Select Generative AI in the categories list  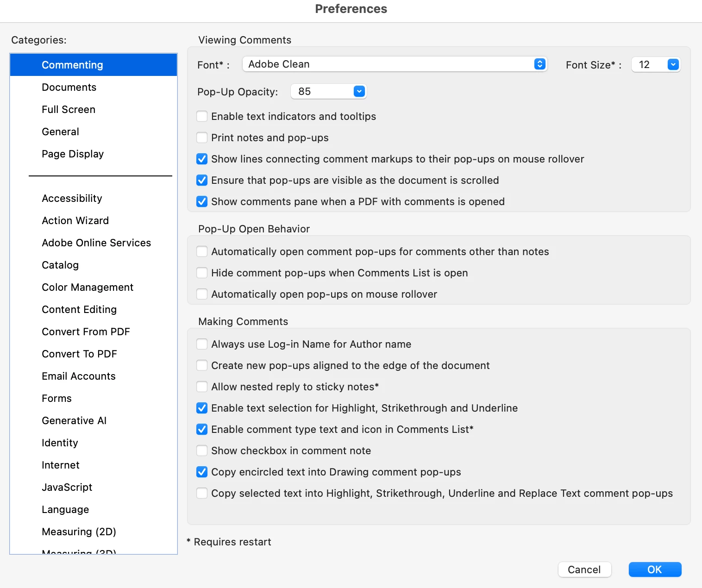click(74, 421)
